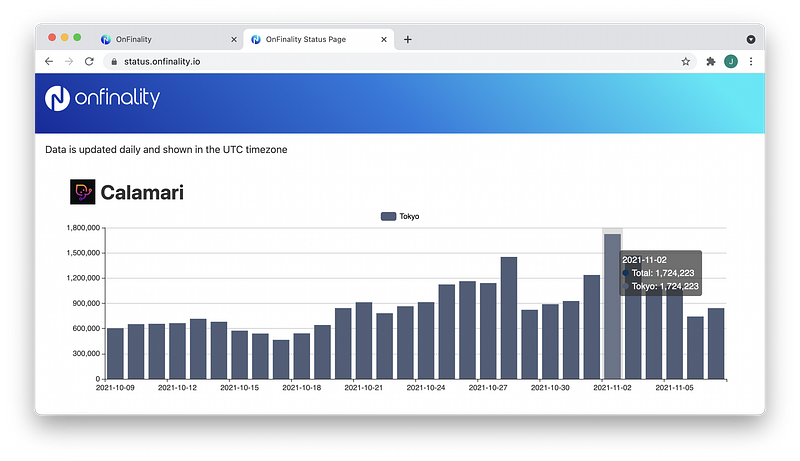The width and height of the screenshot is (800, 461).
Task: Click the tooltip date 2021-11-02
Action: (644, 260)
